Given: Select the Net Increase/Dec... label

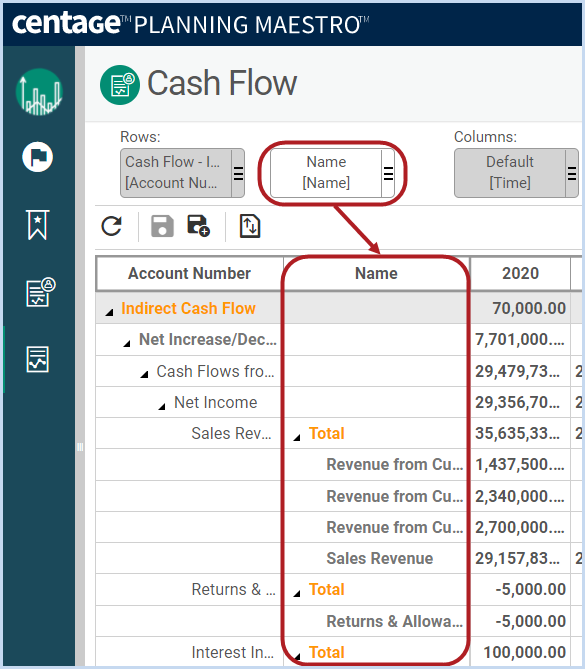Looking at the screenshot, I should pos(208,339).
